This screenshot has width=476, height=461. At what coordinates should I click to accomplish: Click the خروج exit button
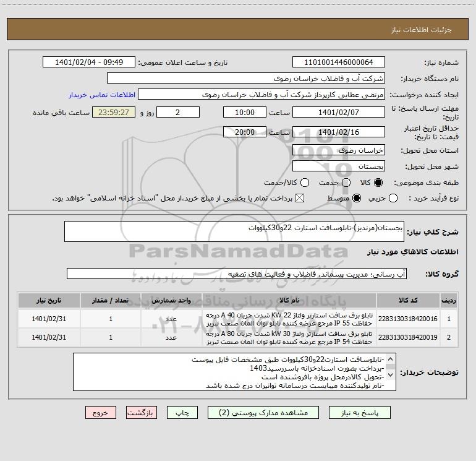(101, 412)
